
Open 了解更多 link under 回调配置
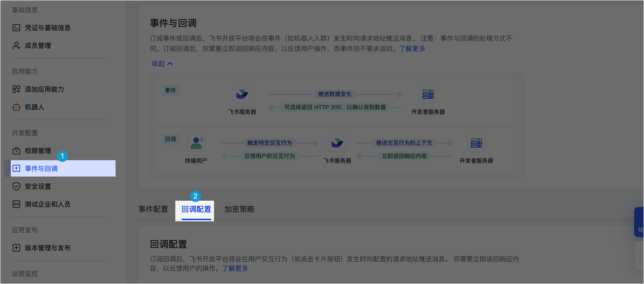pyautogui.click(x=235, y=268)
